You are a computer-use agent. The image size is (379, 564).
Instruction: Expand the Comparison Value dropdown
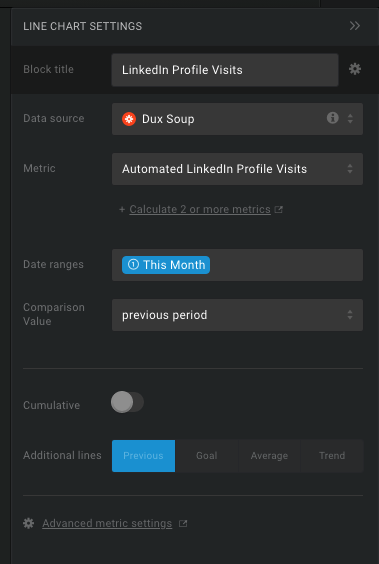[237, 315]
